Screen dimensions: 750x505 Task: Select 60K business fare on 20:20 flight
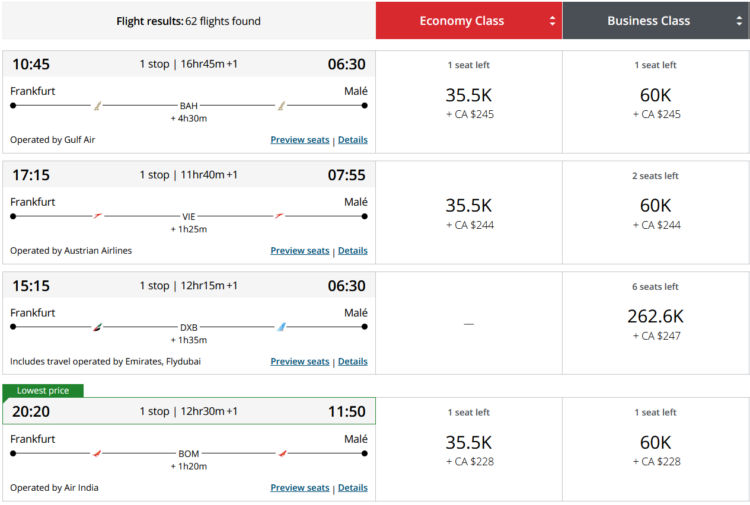(x=655, y=449)
